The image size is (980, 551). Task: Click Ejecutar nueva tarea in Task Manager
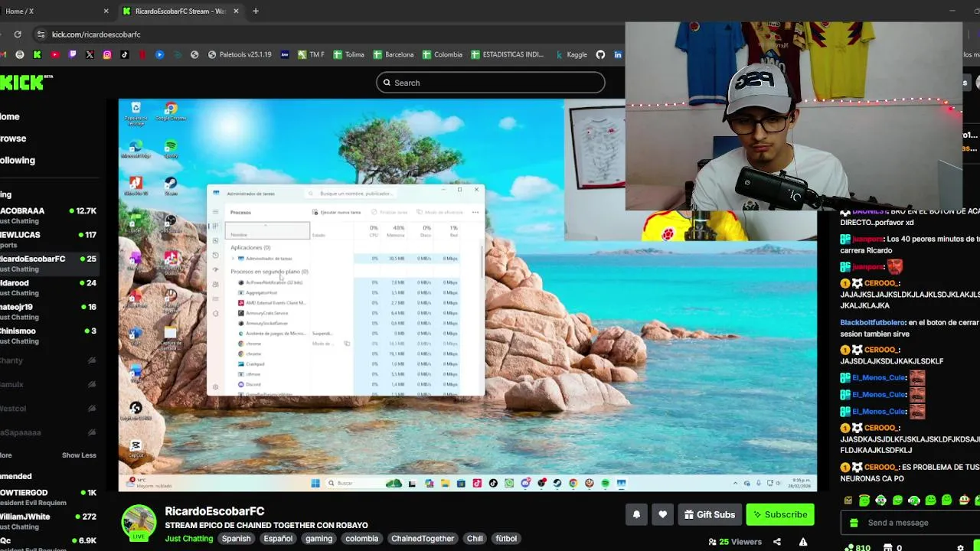tap(337, 212)
